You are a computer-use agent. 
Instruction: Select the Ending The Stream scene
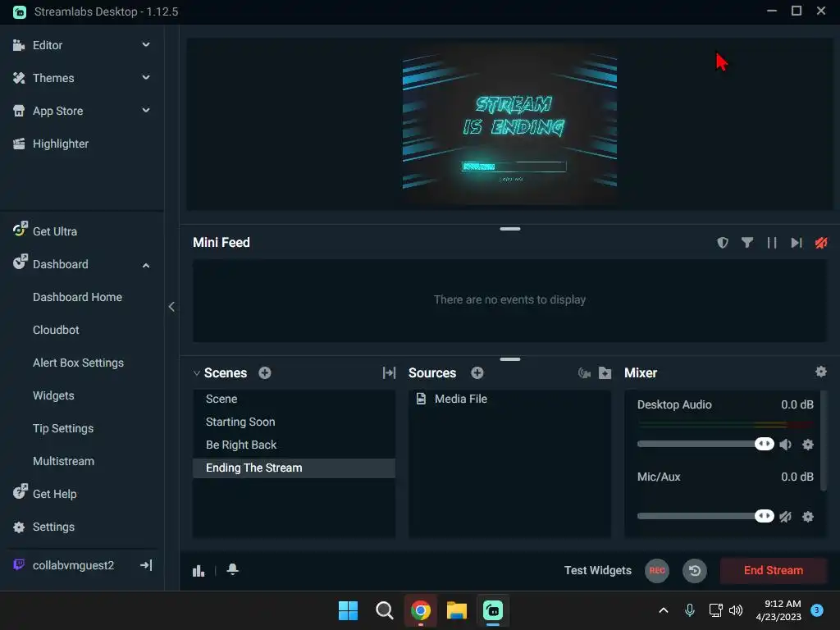(x=294, y=468)
